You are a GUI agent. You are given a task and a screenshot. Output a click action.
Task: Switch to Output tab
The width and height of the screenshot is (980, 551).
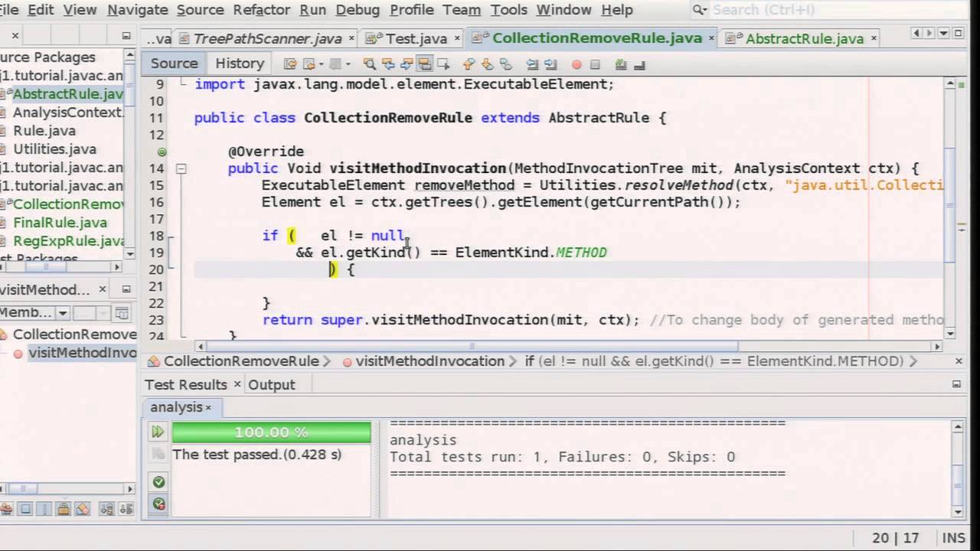(x=272, y=385)
